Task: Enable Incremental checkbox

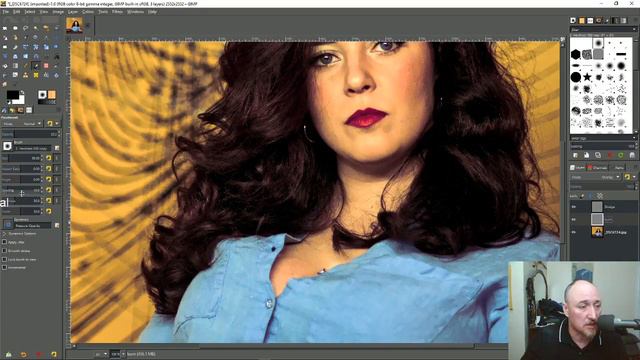Action: point(4,267)
